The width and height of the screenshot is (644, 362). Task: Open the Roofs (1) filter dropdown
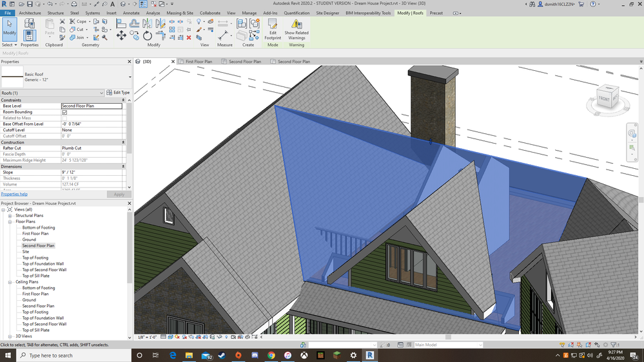click(102, 93)
